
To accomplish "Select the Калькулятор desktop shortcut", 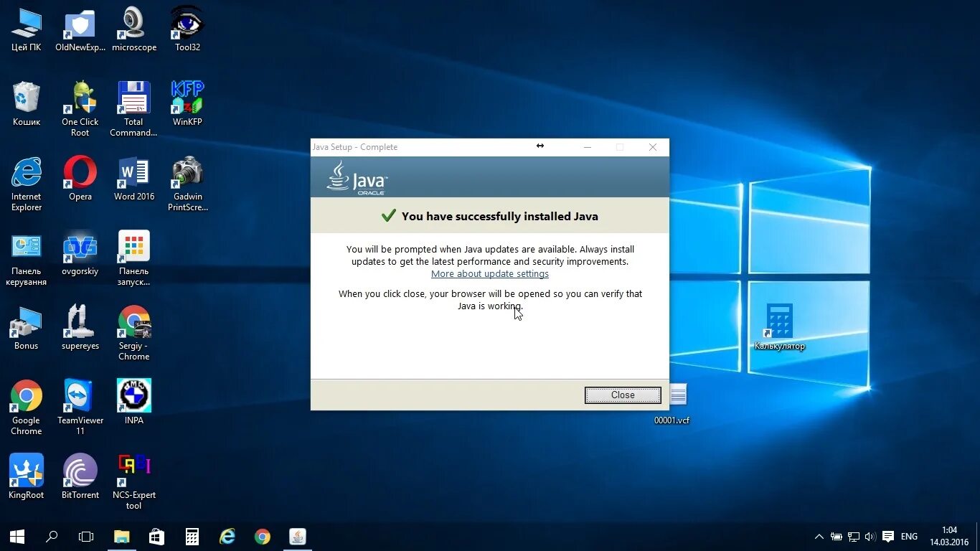I will point(779,327).
